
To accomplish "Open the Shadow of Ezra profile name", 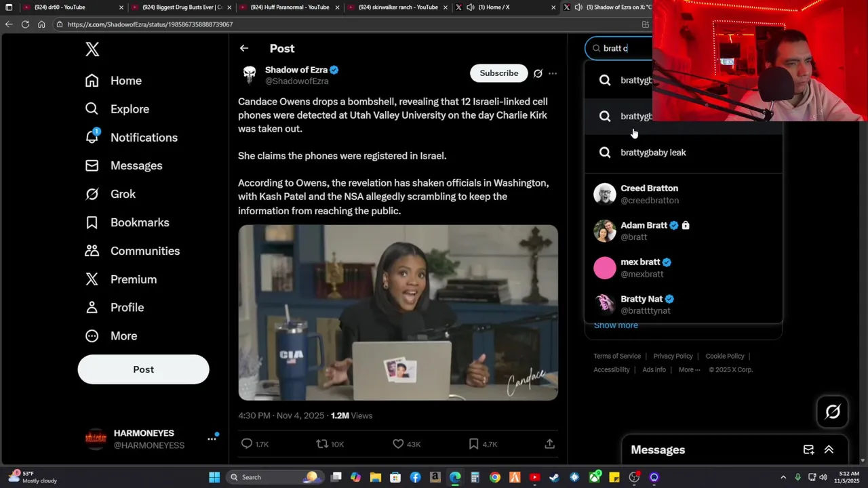I will [x=296, y=70].
